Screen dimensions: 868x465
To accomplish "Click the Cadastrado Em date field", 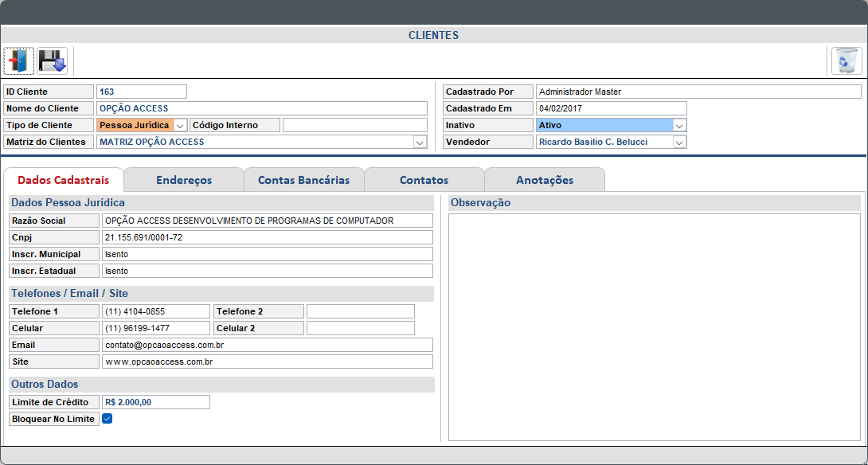I will (611, 108).
